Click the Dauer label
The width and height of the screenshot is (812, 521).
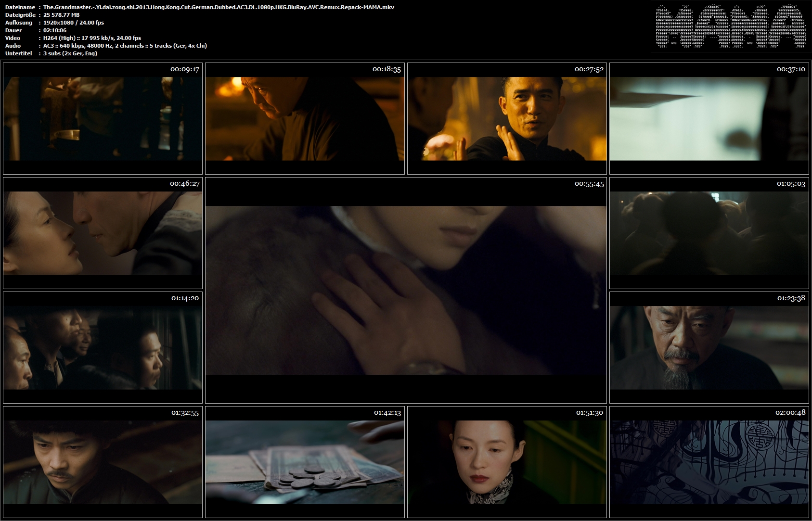tap(13, 30)
